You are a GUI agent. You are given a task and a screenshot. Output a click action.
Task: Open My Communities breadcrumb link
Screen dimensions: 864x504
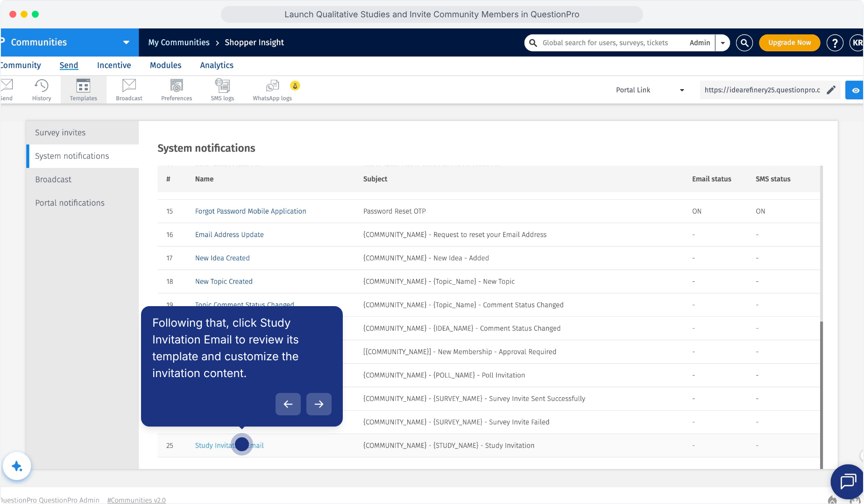pos(179,42)
